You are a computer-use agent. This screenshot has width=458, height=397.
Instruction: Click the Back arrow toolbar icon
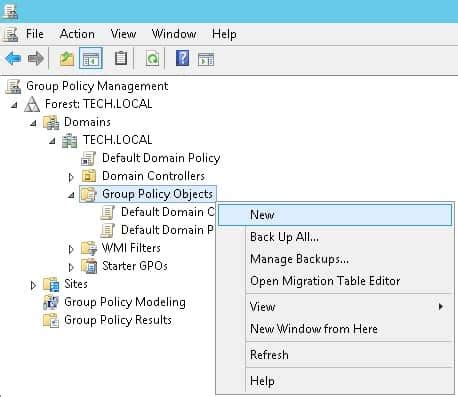pos(13,59)
